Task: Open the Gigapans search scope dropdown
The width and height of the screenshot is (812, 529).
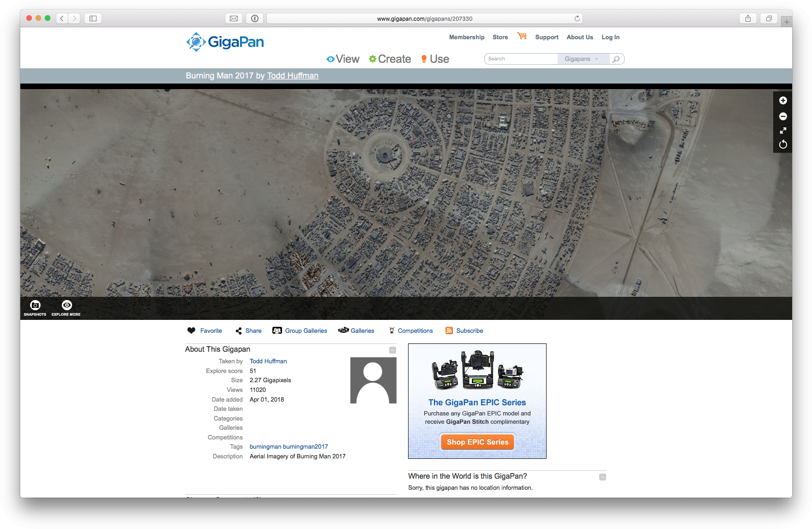Action: click(x=583, y=59)
